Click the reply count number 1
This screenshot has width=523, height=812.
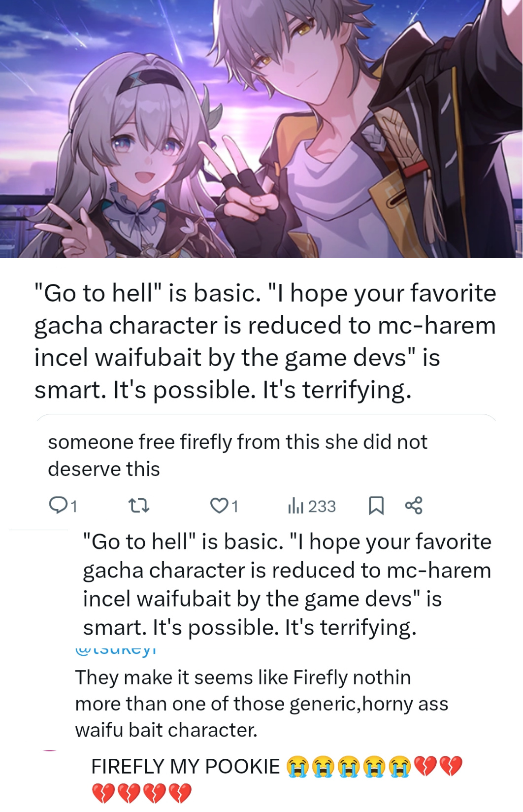74,507
